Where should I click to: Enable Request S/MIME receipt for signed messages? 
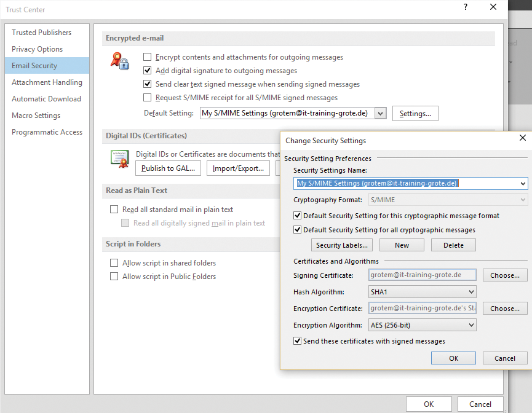point(147,97)
